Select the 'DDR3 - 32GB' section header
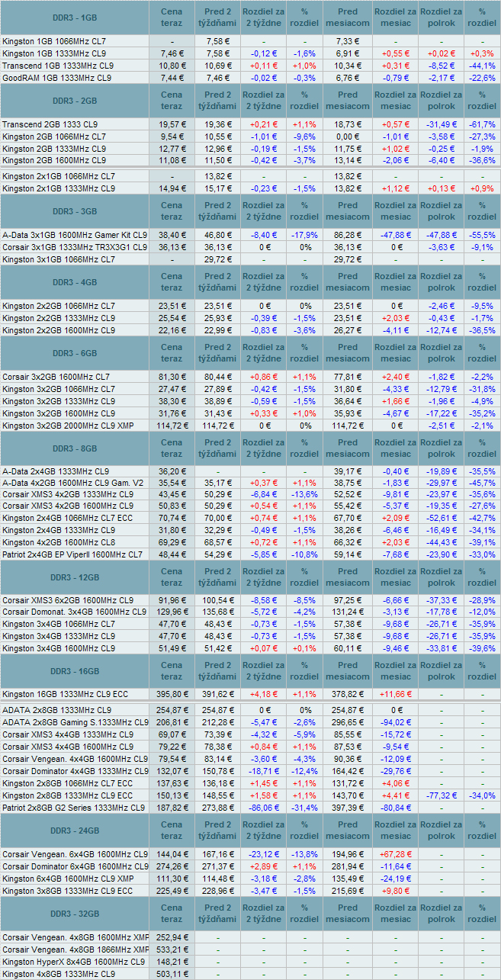This screenshot has width=501, height=980. 75,914
